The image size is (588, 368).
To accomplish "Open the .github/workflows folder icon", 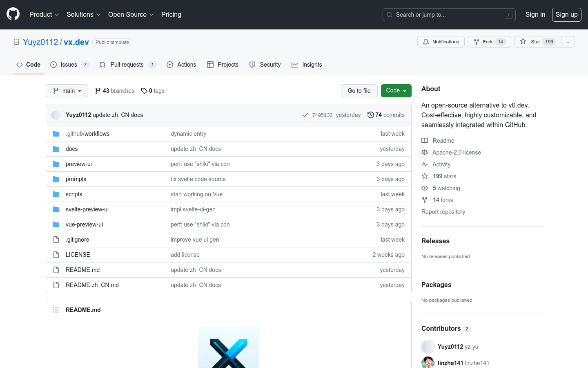I will [56, 134].
